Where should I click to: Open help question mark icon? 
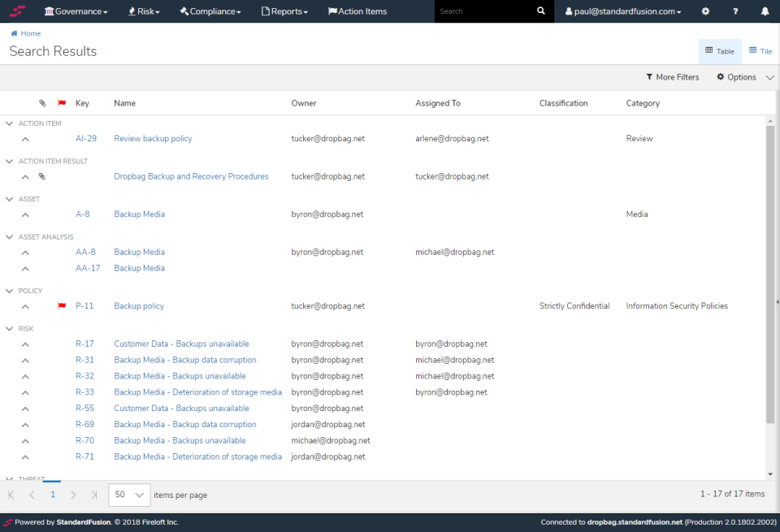pyautogui.click(x=735, y=11)
